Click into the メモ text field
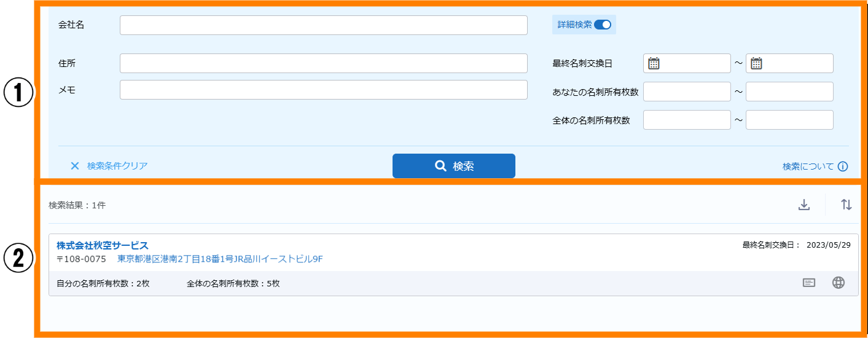This screenshot has height=338, width=868. (323, 90)
